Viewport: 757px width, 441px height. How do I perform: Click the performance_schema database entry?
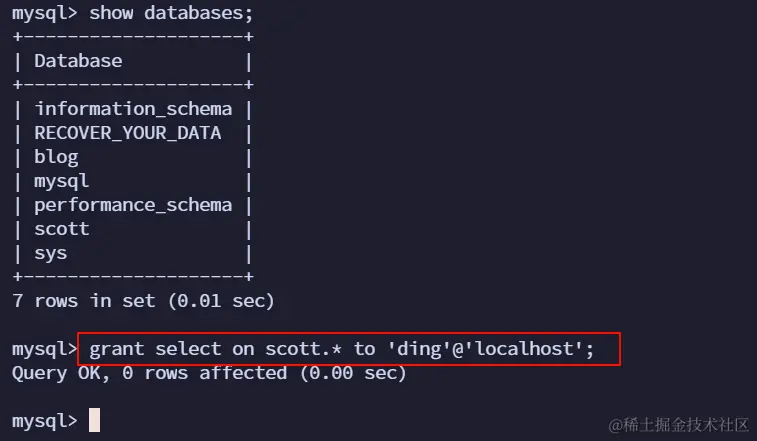tap(133, 205)
